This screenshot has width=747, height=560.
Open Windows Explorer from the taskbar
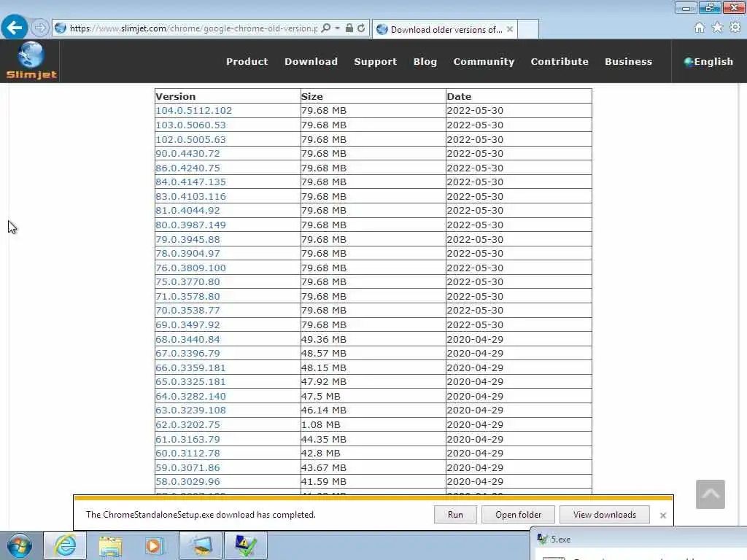pos(110,545)
